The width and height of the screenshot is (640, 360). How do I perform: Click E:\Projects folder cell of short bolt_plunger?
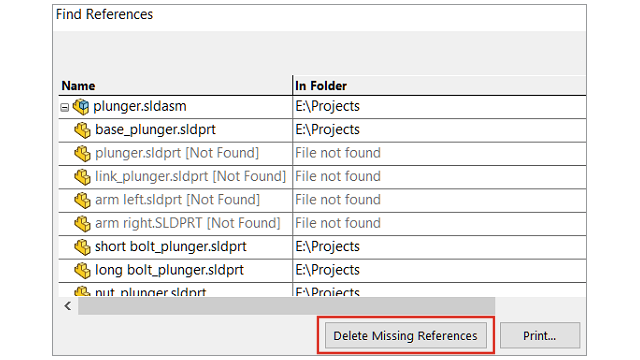point(440,247)
